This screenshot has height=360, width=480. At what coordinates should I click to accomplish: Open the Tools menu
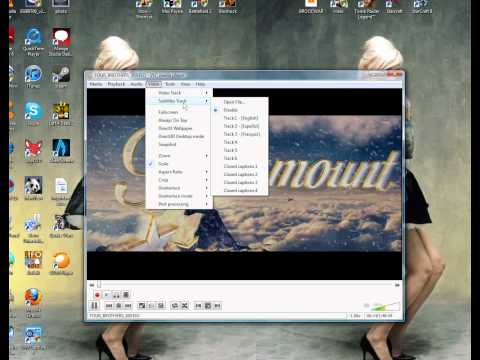tap(170, 84)
